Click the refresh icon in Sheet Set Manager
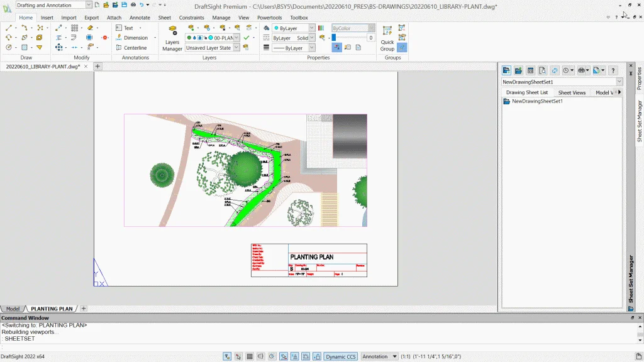Viewport: 644px width, 362px height. (x=555, y=70)
